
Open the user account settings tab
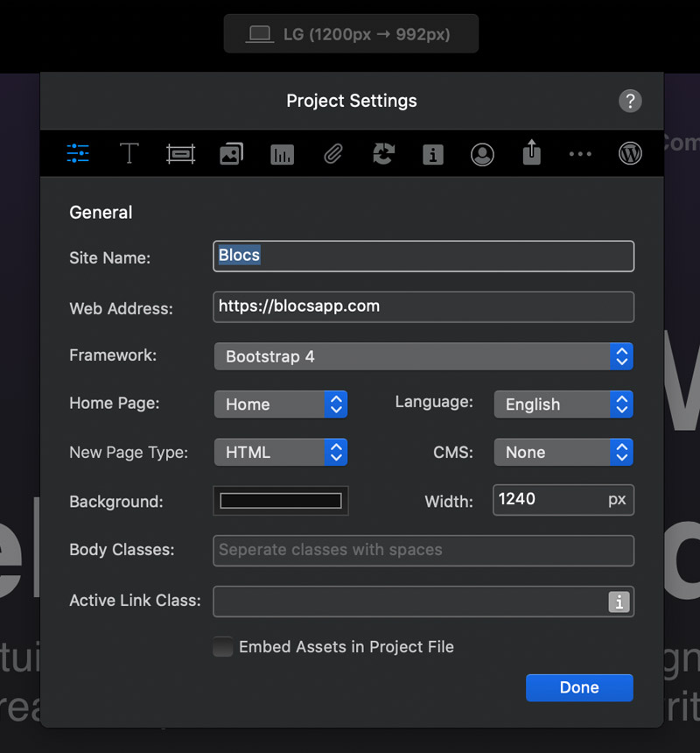click(x=482, y=155)
